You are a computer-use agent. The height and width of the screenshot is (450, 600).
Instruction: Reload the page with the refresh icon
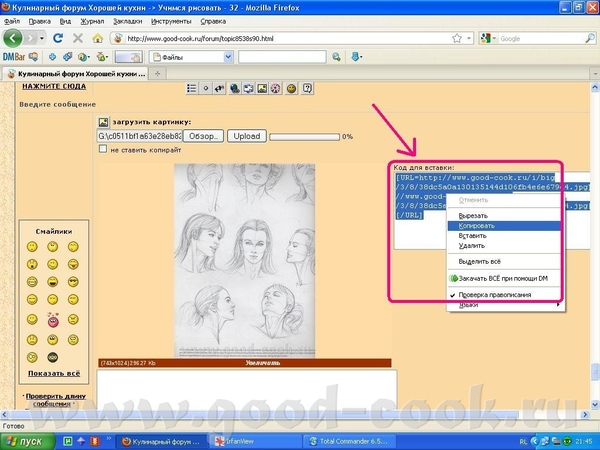[x=58, y=38]
